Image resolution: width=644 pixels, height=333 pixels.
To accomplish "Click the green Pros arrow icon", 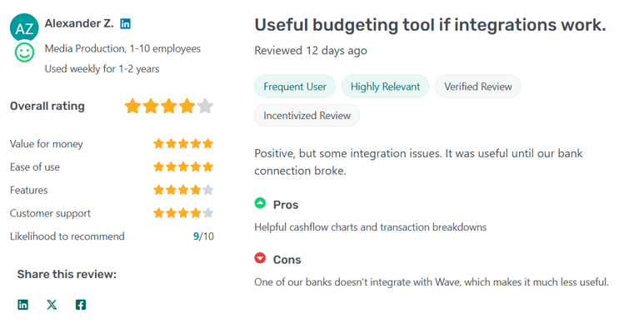I will click(260, 203).
